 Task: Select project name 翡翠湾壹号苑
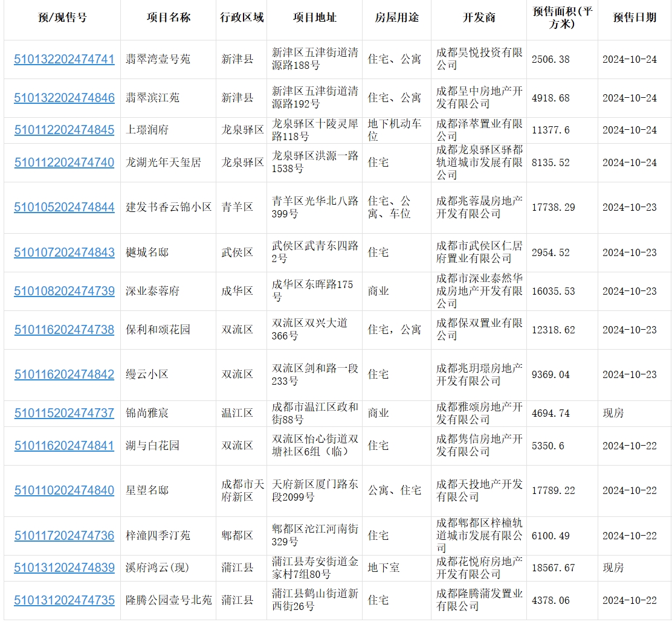point(158,59)
